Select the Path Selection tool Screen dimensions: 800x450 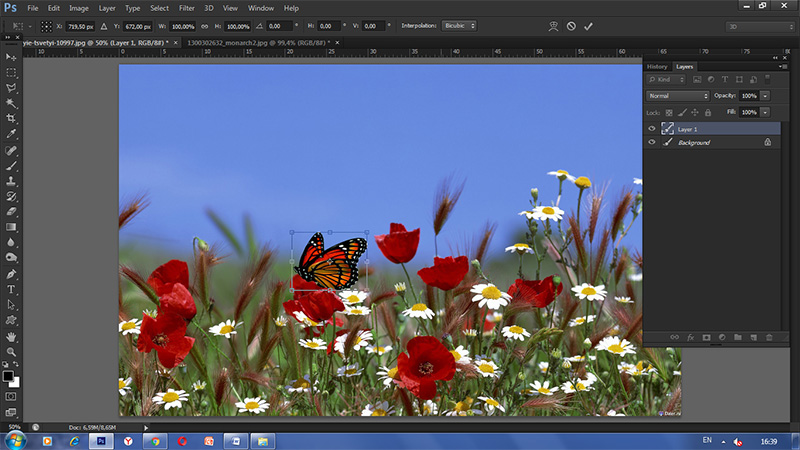click(x=11, y=305)
